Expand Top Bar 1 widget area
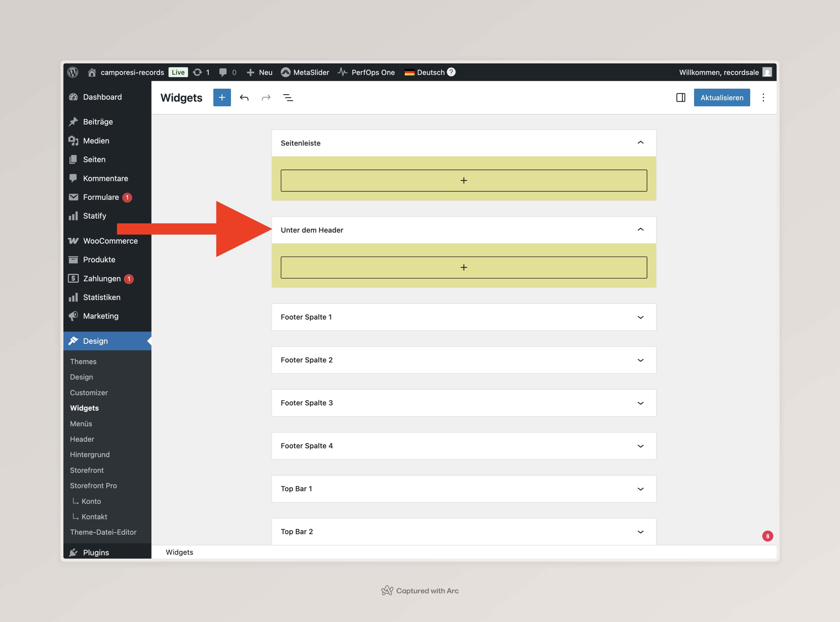 (640, 489)
